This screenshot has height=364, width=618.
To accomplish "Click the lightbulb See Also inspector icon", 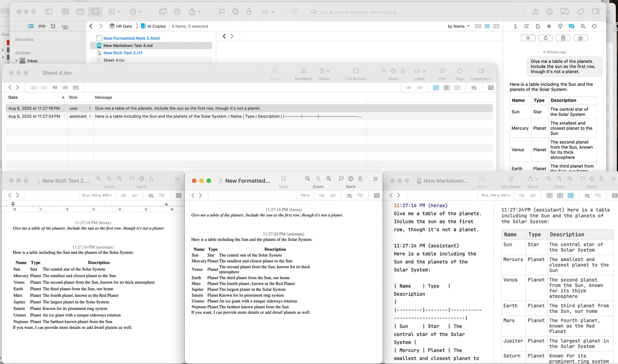I will click(x=560, y=26).
